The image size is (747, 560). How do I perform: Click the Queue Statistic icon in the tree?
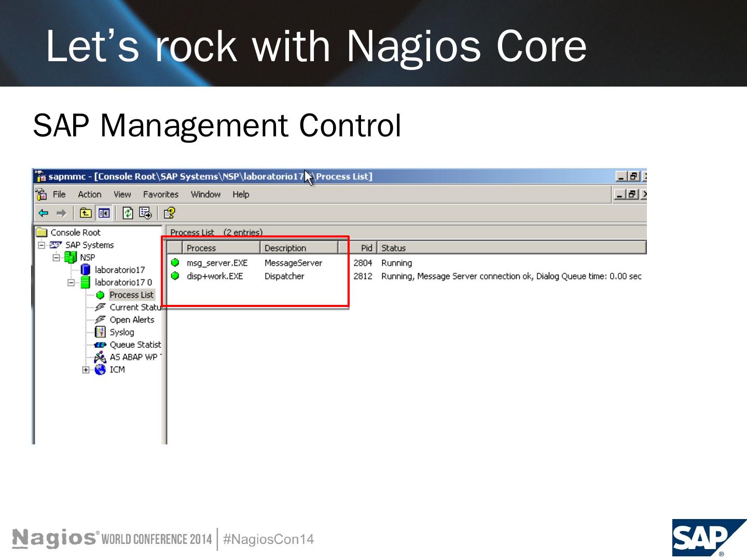tap(100, 345)
